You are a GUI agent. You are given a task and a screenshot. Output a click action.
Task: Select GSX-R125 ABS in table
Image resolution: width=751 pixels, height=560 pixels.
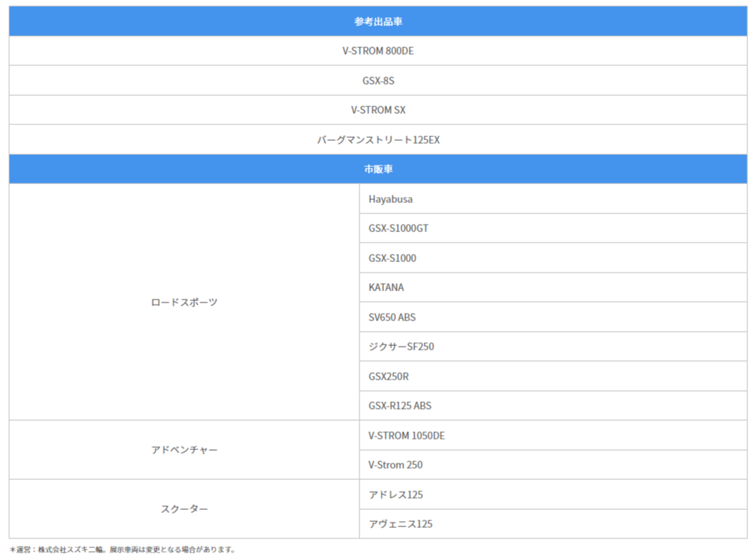[x=400, y=406]
